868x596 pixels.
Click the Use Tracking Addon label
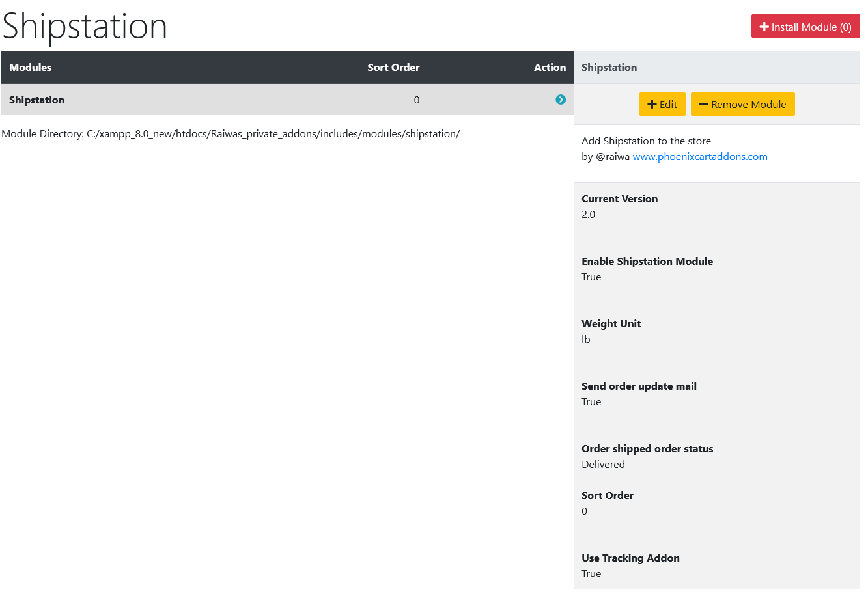[631, 558]
